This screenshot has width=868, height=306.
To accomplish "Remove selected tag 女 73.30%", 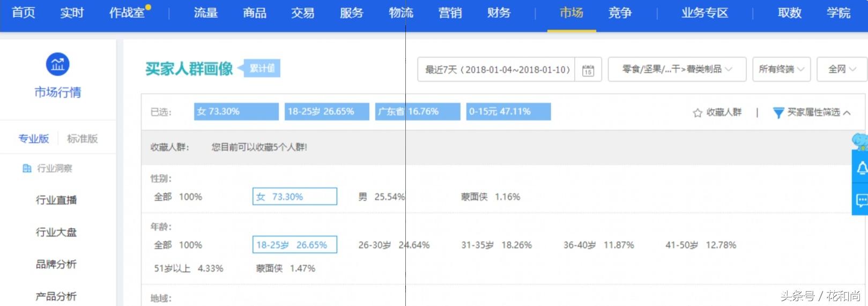I will (236, 112).
